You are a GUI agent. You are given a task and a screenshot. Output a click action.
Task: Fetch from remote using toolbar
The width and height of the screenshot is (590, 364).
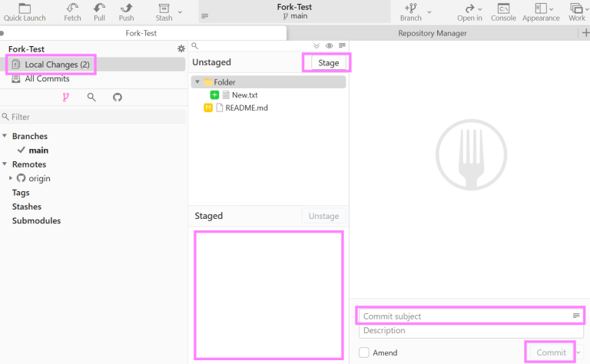click(x=72, y=12)
